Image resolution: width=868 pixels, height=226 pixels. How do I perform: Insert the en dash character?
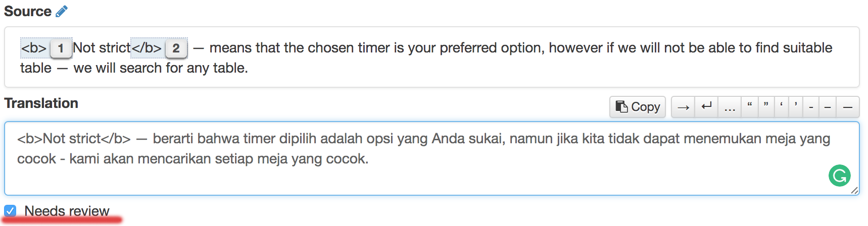(x=828, y=107)
